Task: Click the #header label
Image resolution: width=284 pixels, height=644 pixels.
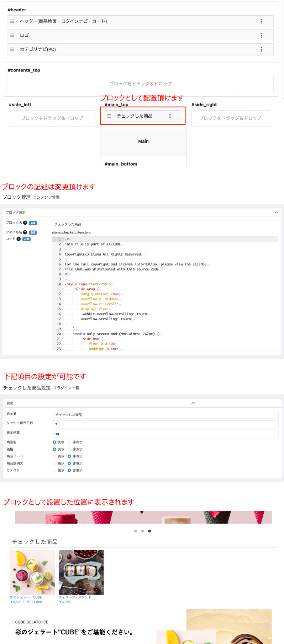Action: coord(17,10)
